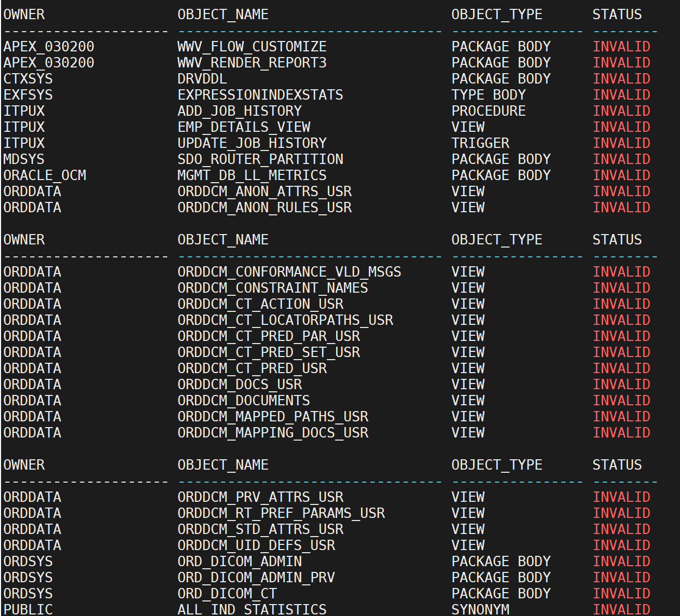Image resolution: width=680 pixels, height=616 pixels.
Task: Select VIEW type in EMP_DETAILS_VIEW row
Action: click(x=468, y=127)
